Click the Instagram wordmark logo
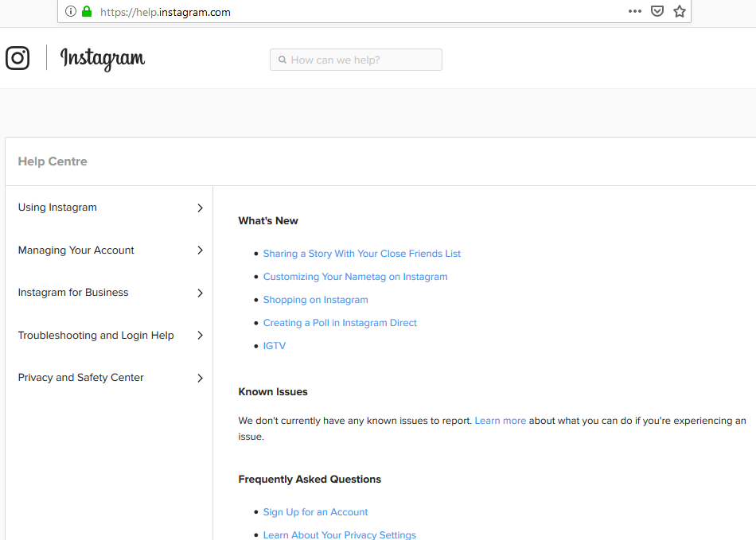This screenshot has height=540, width=756. pos(103,59)
